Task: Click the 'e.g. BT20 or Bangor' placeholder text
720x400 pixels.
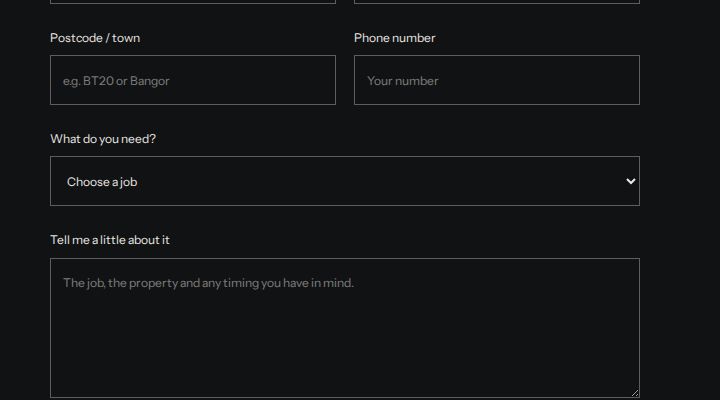Action: click(x=116, y=81)
